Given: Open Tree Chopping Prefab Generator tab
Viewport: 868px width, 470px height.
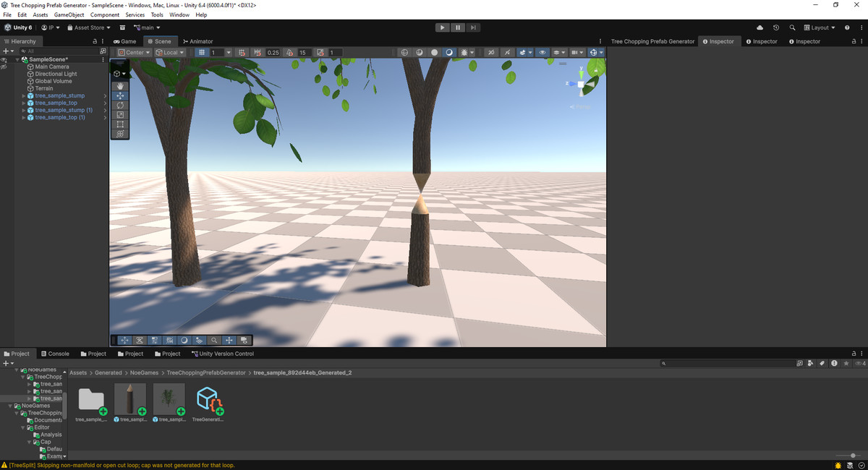Looking at the screenshot, I should tap(652, 41).
